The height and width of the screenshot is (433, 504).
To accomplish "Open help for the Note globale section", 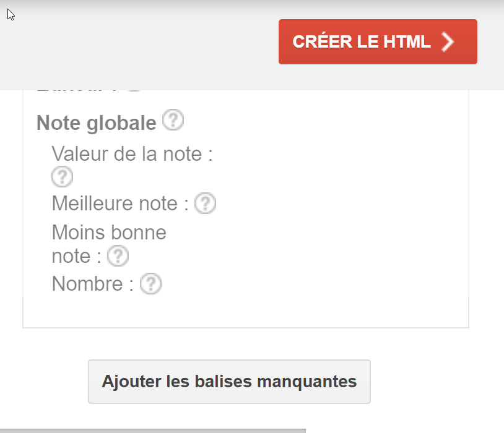I will [173, 121].
